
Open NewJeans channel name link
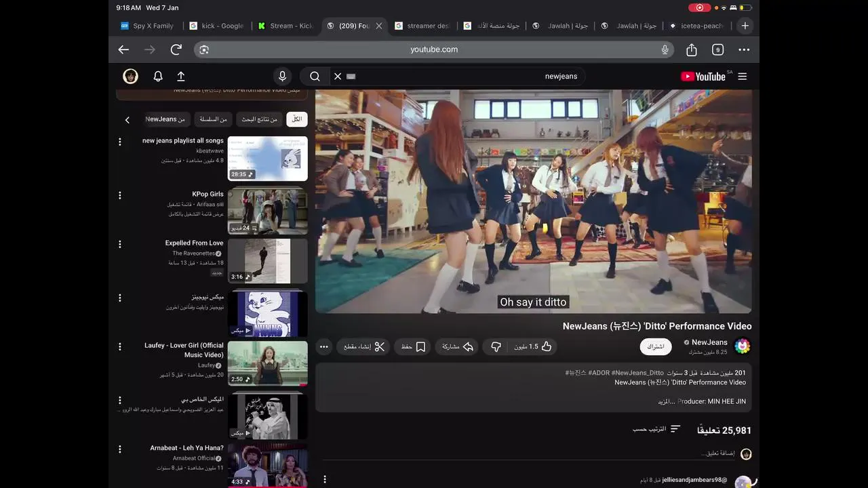click(x=709, y=342)
